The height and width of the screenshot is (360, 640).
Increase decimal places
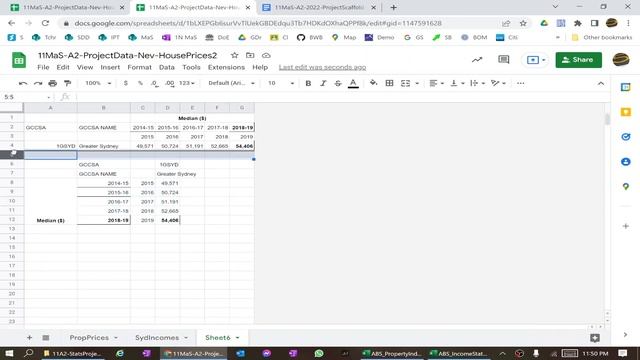170,83
